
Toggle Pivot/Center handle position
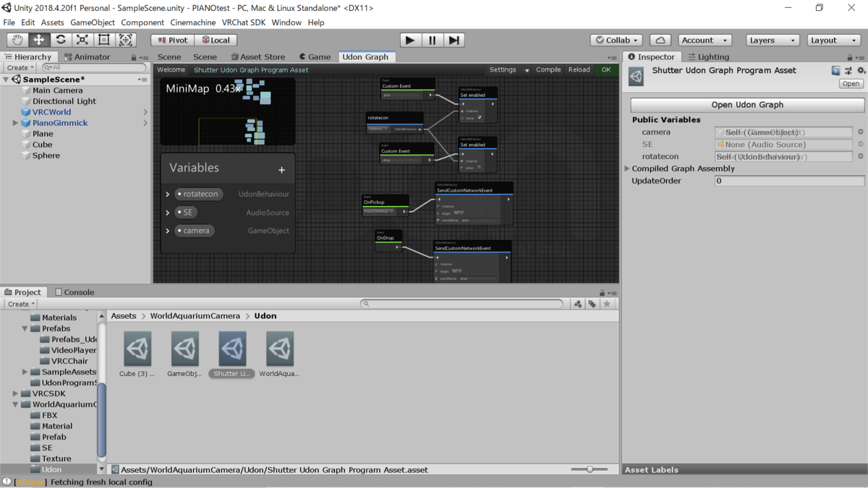173,40
